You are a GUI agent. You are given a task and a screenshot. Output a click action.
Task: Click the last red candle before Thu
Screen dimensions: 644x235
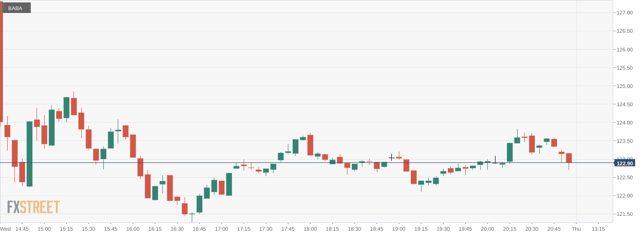[569, 158]
